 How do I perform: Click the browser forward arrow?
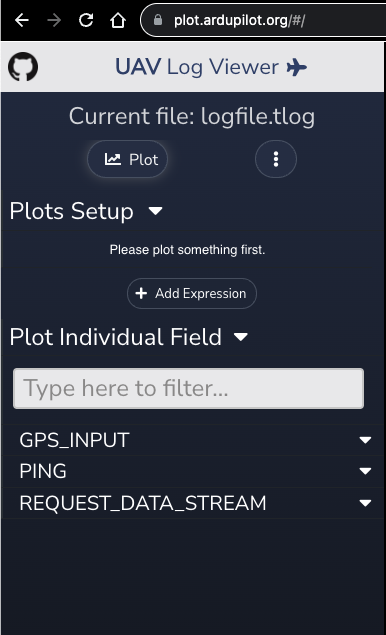(54, 20)
